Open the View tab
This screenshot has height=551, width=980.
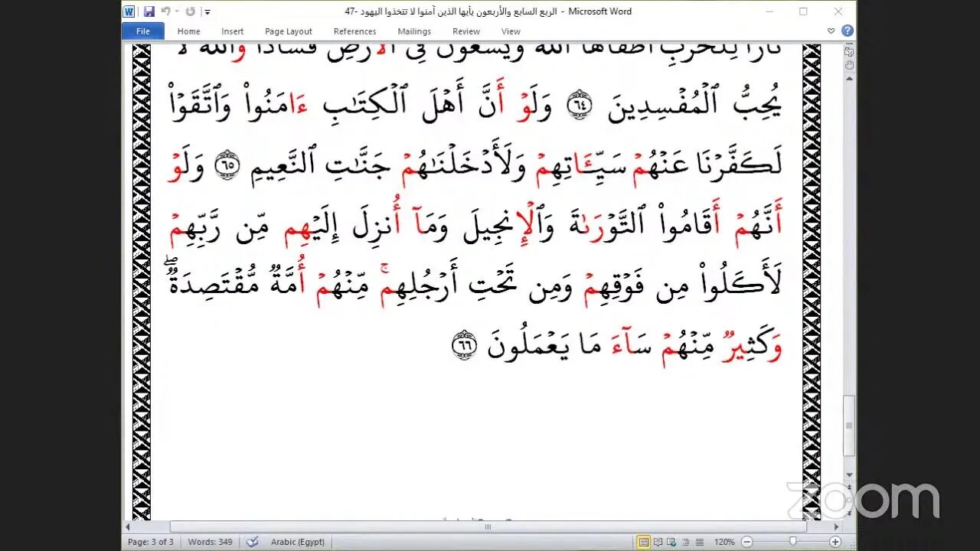coord(511,31)
